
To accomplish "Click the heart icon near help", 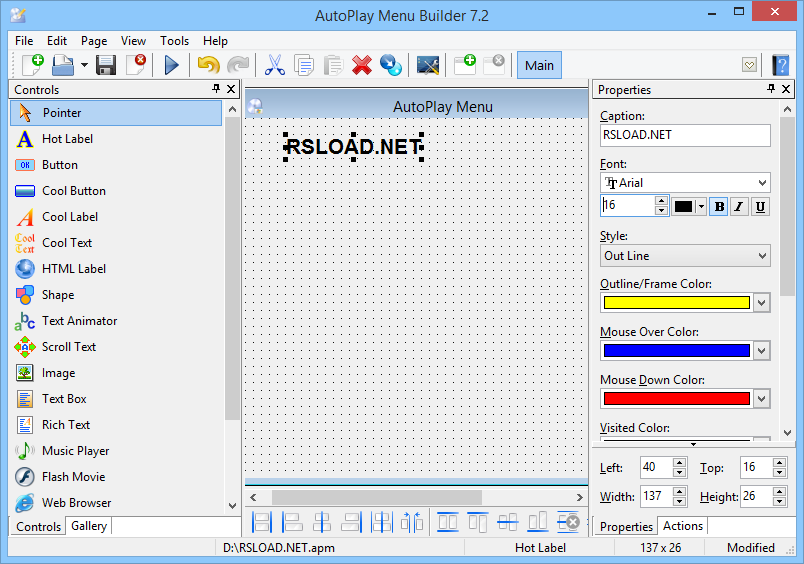I will 749,65.
